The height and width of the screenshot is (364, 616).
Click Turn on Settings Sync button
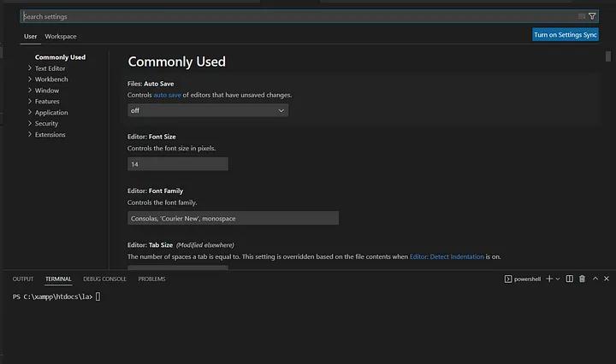tap(566, 34)
